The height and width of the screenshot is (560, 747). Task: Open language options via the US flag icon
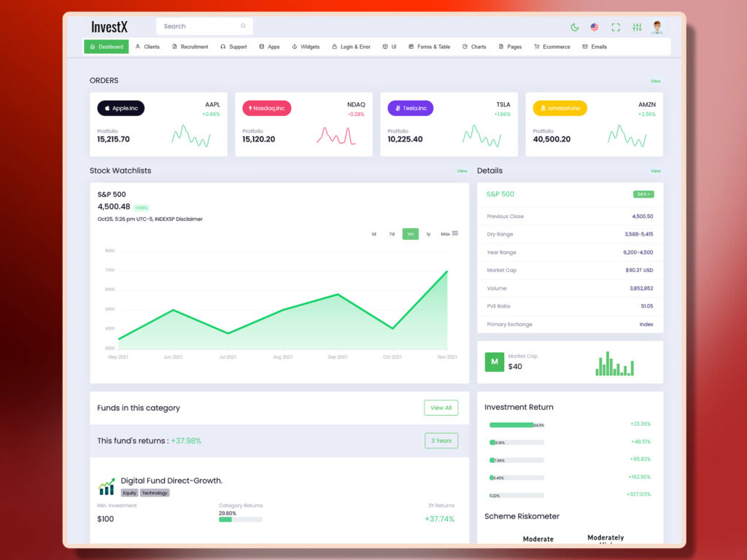pyautogui.click(x=595, y=26)
